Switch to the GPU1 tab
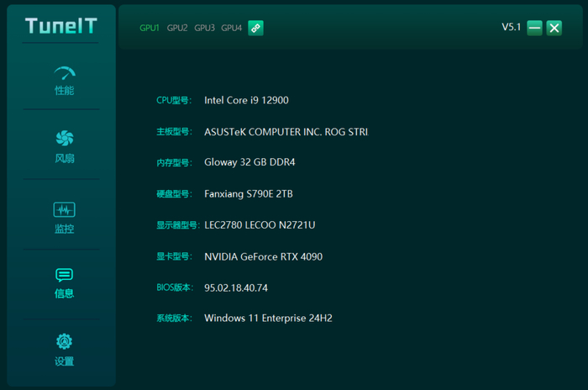The image size is (588, 390). pos(150,28)
